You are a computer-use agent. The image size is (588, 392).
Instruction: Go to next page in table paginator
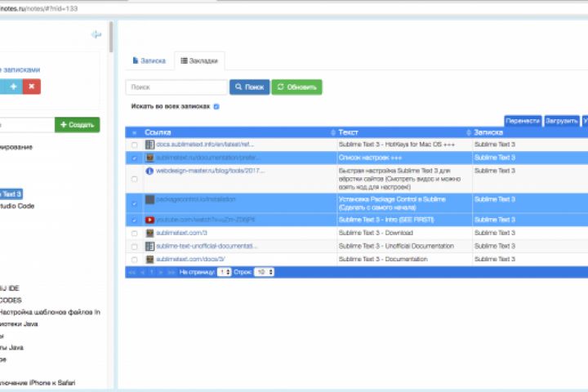point(161,272)
